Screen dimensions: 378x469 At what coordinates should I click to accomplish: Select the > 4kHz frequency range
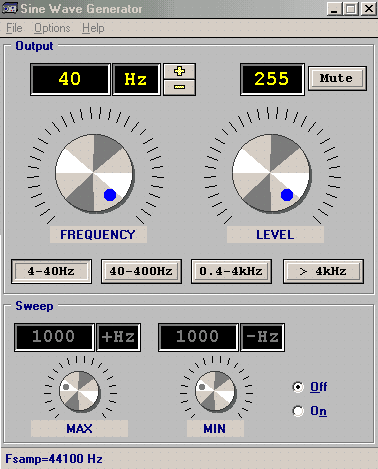(323, 271)
